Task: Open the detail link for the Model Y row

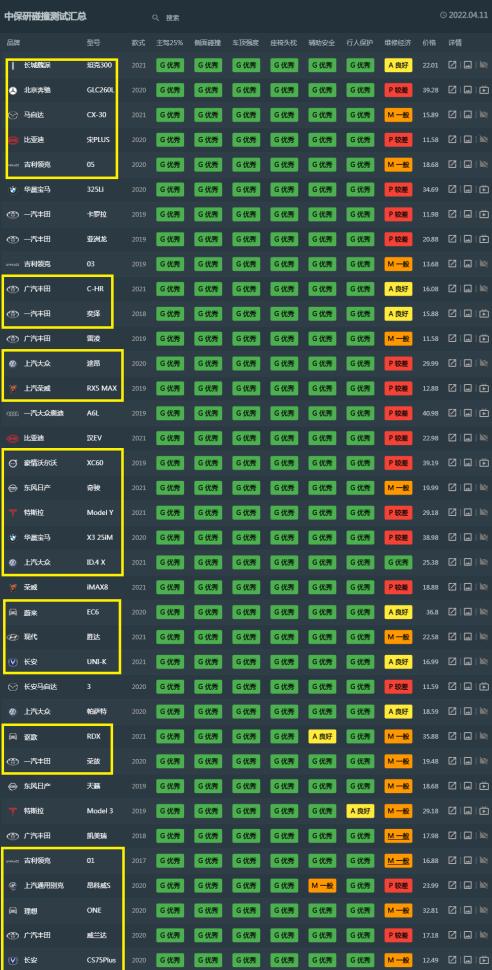Action: point(452,513)
